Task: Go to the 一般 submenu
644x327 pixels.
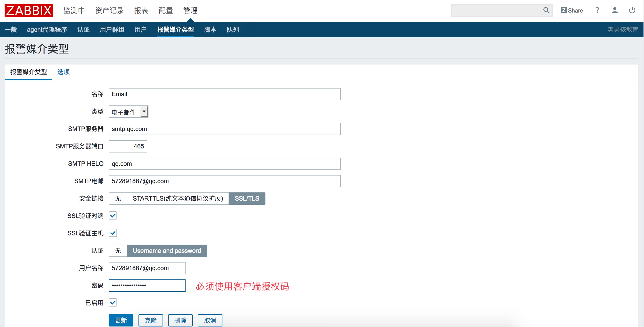Action: tap(11, 30)
